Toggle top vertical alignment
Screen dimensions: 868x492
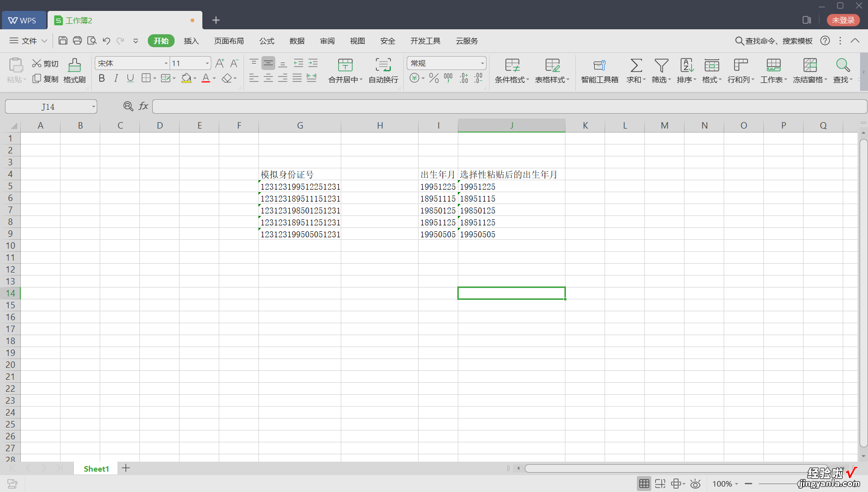coord(254,63)
